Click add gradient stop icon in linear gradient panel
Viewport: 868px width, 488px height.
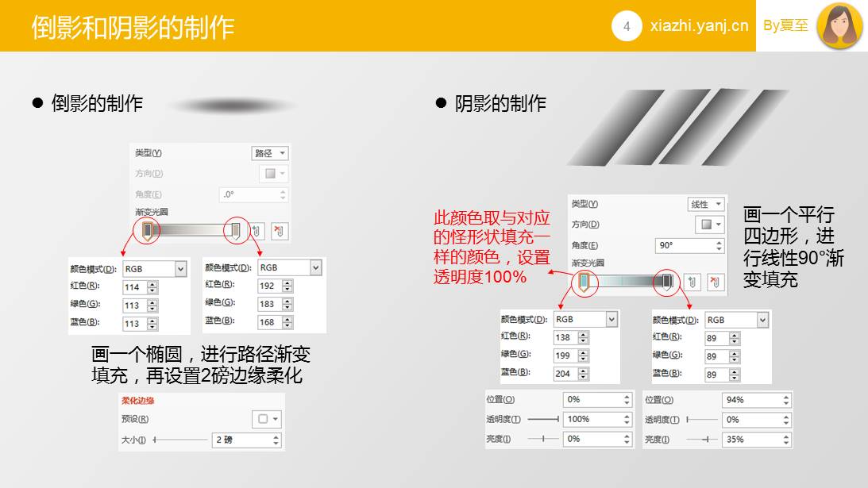pyautogui.click(x=692, y=282)
